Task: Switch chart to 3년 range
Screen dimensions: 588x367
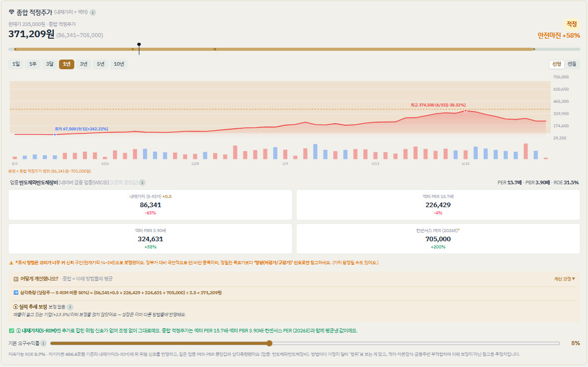Action: point(83,64)
